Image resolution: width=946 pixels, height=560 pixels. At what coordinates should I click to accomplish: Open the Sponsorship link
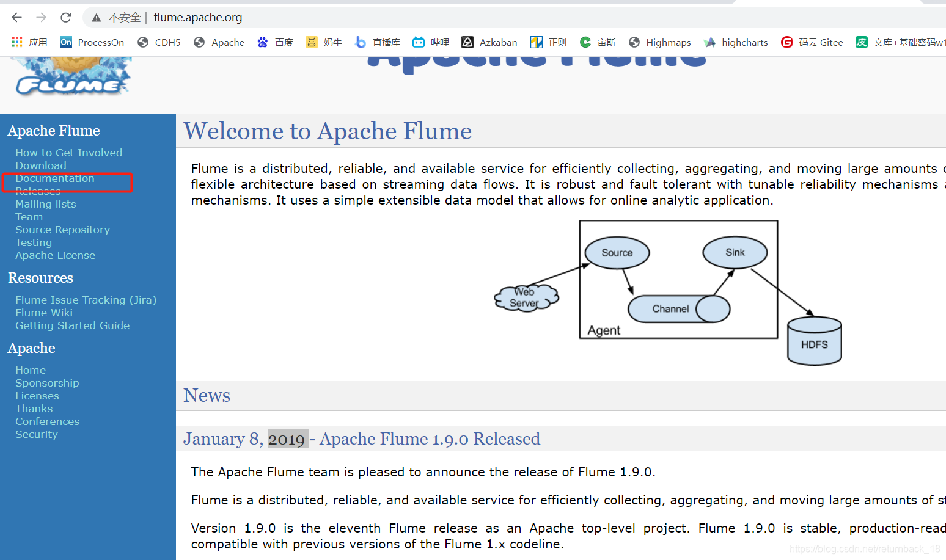[x=47, y=383]
